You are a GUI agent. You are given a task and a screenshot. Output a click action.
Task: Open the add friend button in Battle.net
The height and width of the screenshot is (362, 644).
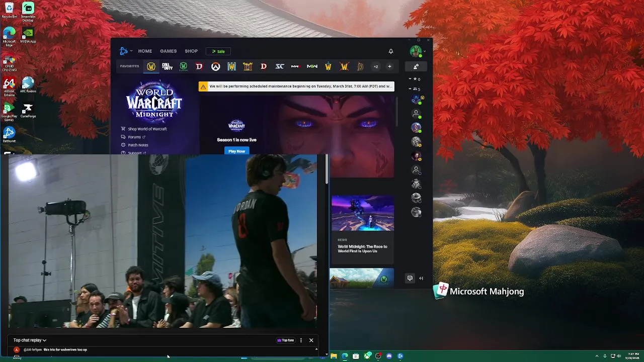click(x=416, y=66)
